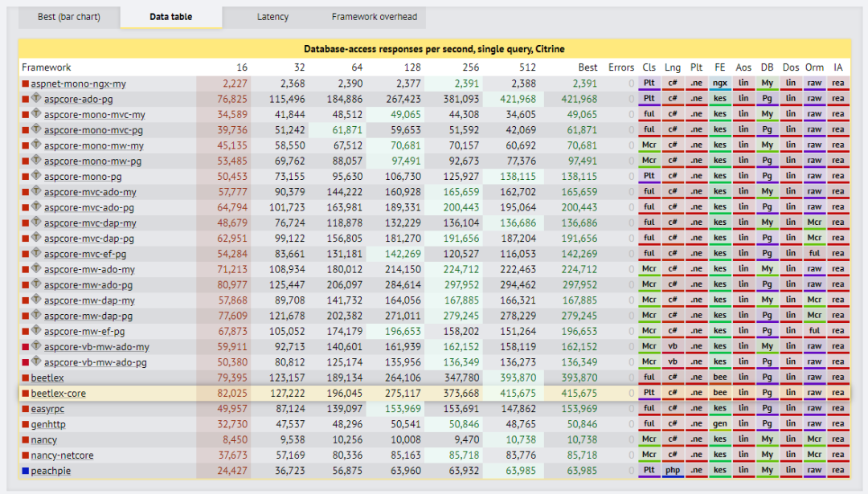Click the Cls column header
Screen dimensions: 868x494
(649, 67)
